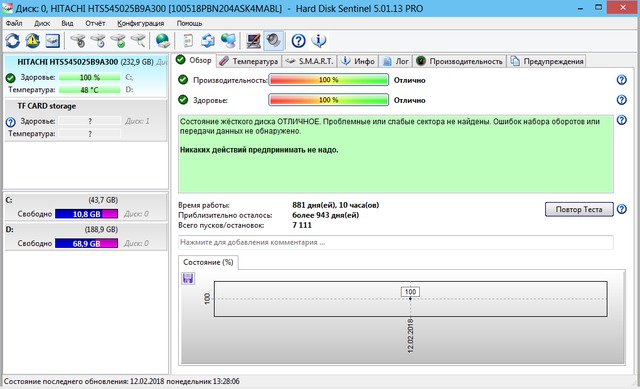This screenshot has height=389, width=640.
Task: Click green 48 °C temperature bar
Action: click(x=89, y=90)
